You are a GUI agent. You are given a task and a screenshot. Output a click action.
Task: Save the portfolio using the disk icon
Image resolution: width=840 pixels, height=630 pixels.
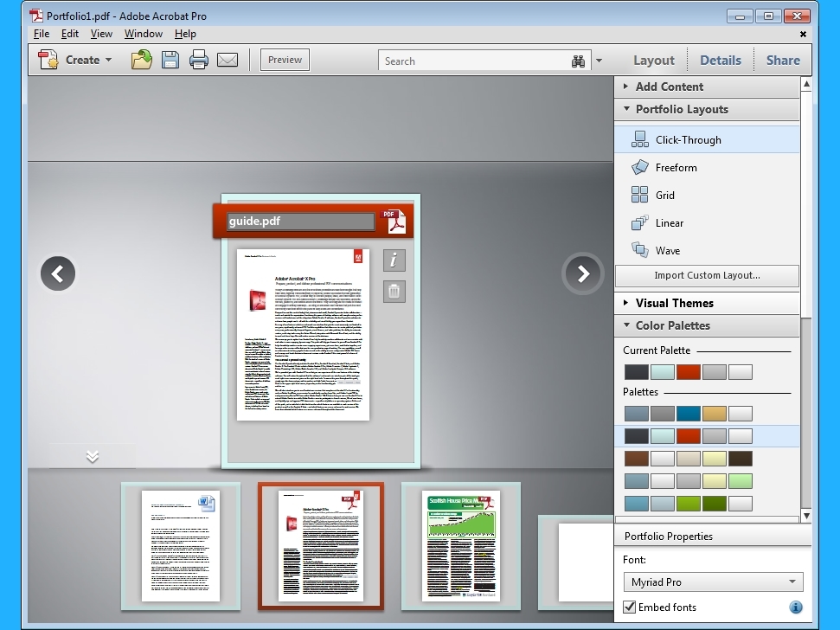click(x=170, y=59)
